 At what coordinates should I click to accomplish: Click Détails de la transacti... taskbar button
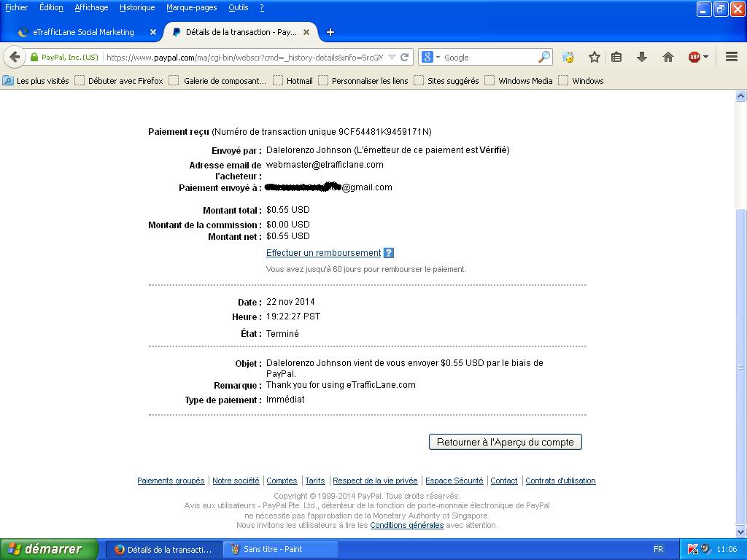point(164,549)
